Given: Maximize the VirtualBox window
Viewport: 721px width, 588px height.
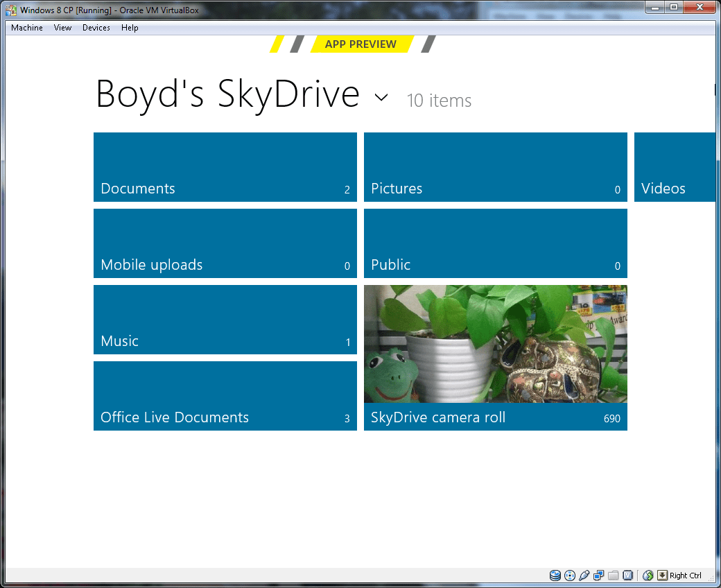Looking at the screenshot, I should [674, 8].
